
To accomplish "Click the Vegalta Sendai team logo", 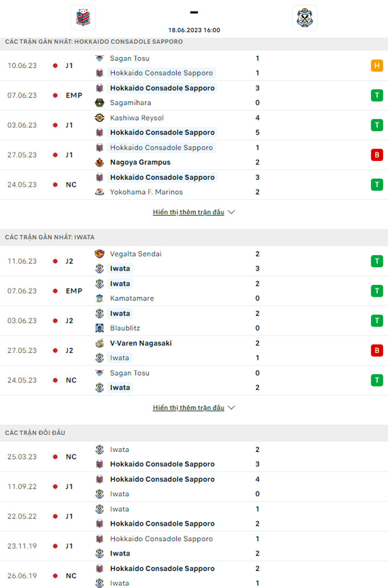I will point(100,253).
